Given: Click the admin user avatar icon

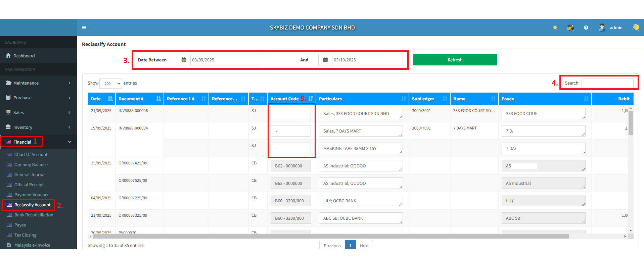Looking at the screenshot, I should (x=602, y=28).
